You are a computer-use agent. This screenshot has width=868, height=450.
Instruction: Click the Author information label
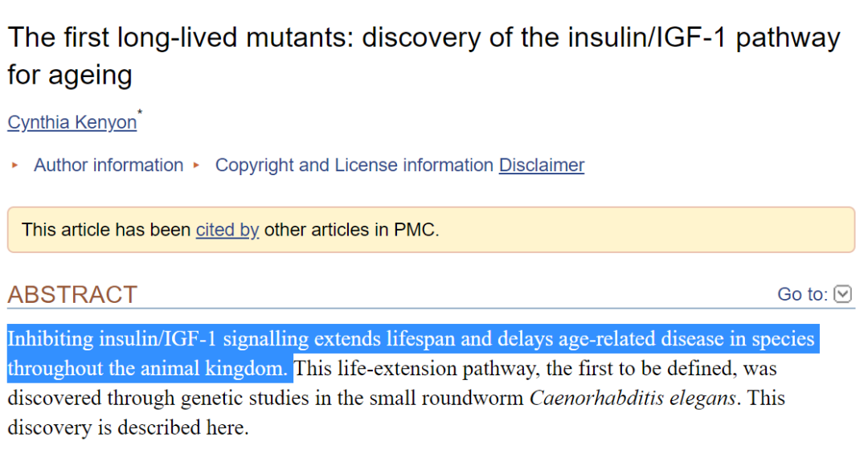(x=108, y=165)
